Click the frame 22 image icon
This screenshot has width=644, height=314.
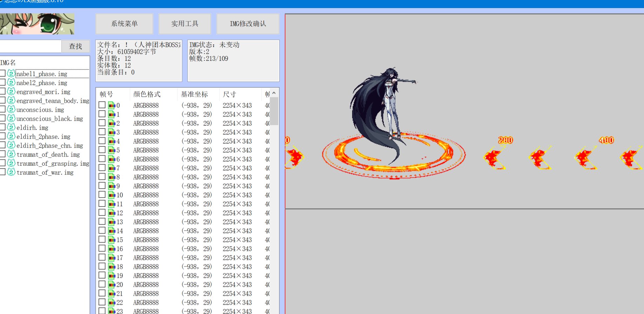[x=112, y=302]
